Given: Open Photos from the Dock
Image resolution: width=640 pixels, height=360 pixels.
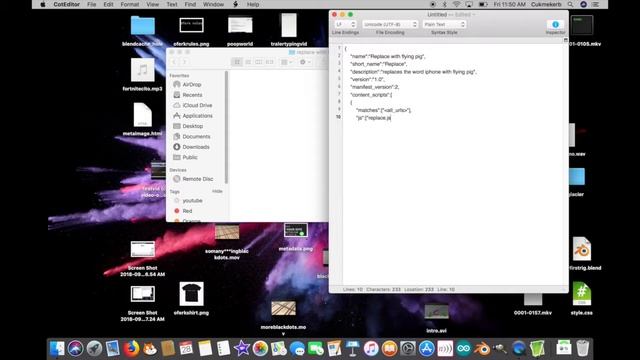Looking at the screenshot, I should point(260,348).
